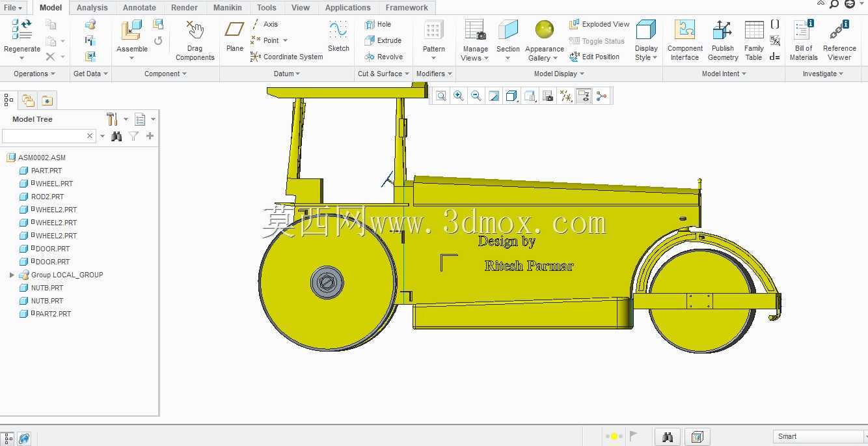Viewport: 868px width, 446px height.
Task: Open the Appearance Gallery sphere icon
Action: (x=545, y=30)
